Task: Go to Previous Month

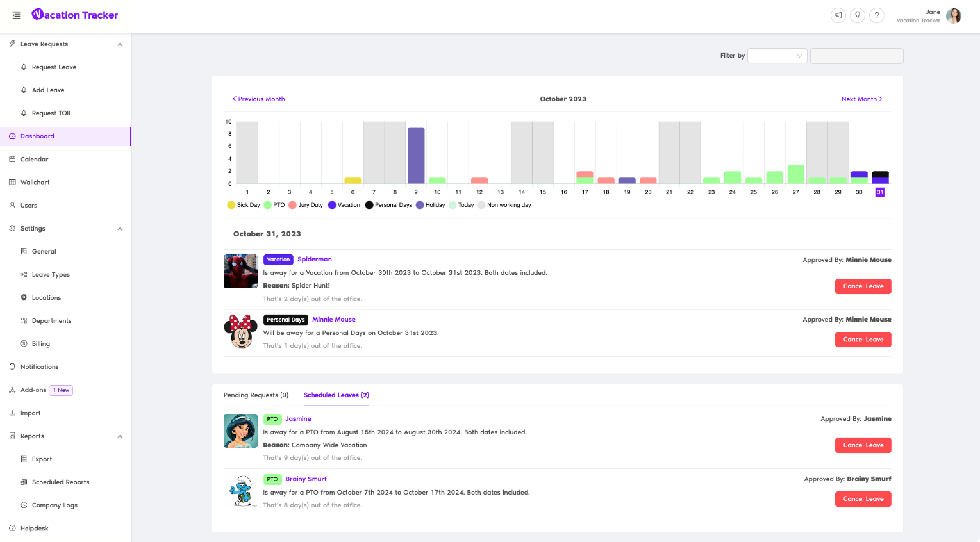Action: coord(259,99)
